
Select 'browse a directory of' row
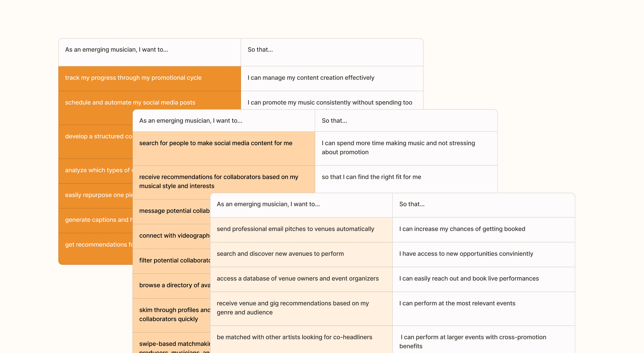tap(171, 286)
